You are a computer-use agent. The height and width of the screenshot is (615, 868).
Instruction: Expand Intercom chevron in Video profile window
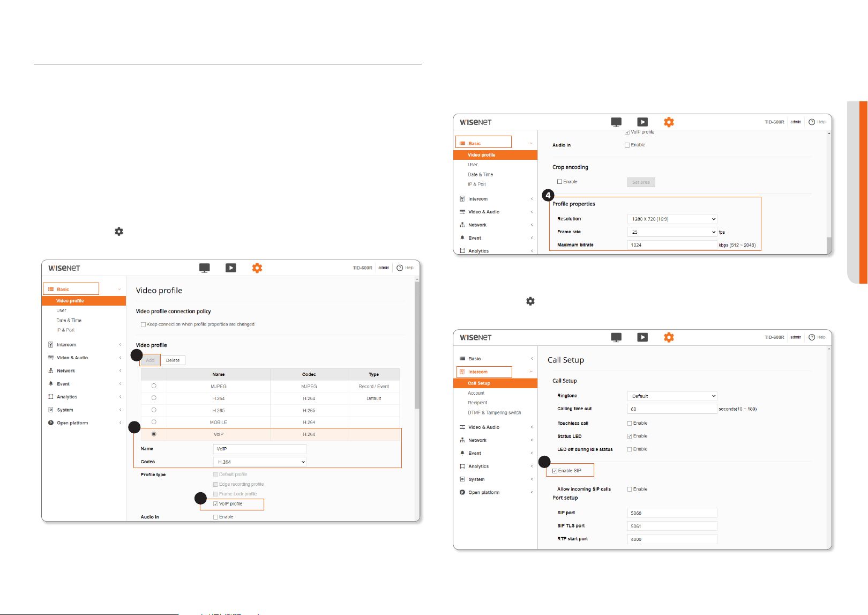(120, 345)
